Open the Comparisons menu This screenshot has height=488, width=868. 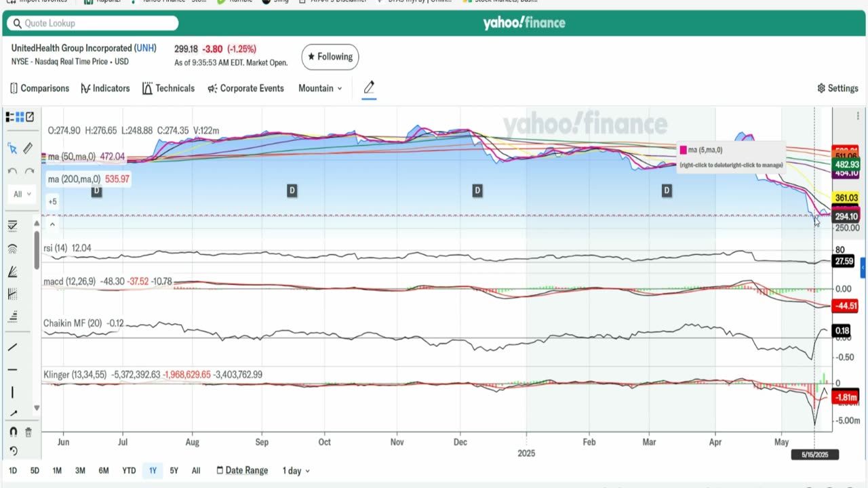39,88
